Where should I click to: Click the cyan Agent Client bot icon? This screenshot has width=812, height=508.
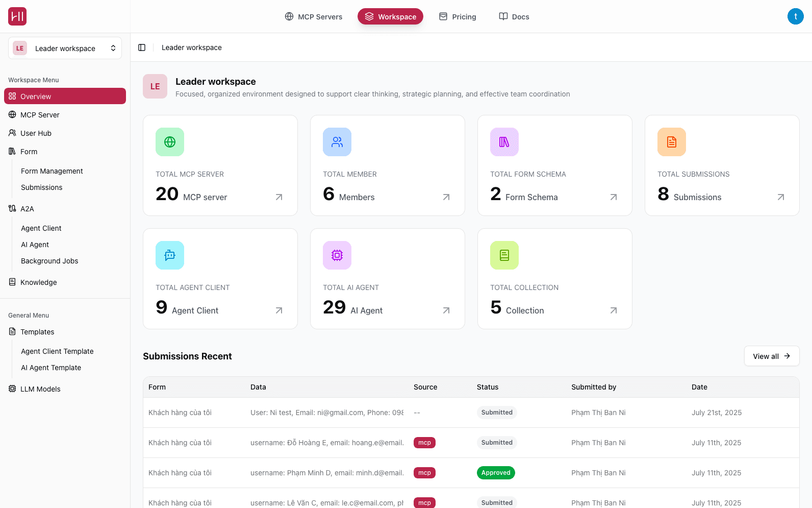(170, 255)
